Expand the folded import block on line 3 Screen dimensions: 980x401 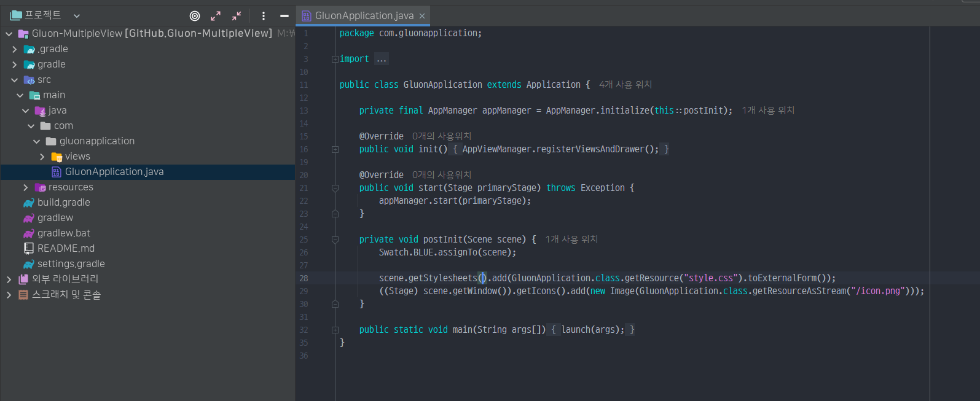[x=335, y=60]
